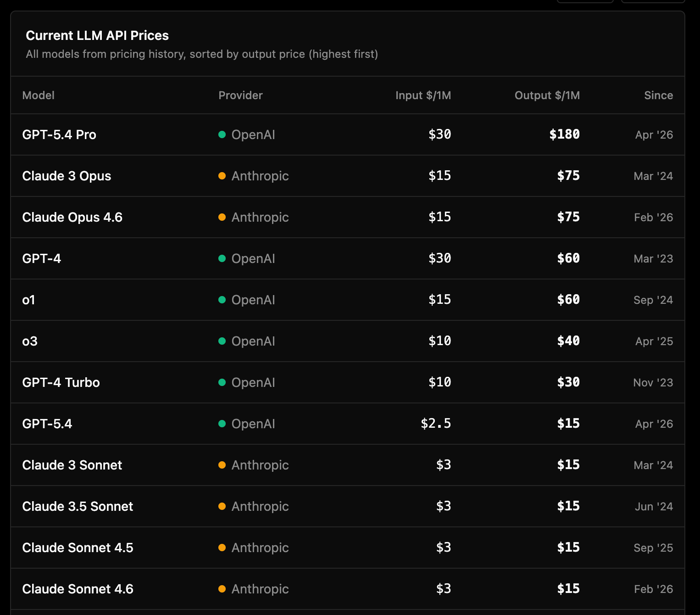Click the green dot beside OpenAI for GPT-5.4 Pro
The height and width of the screenshot is (615, 700).
click(222, 134)
